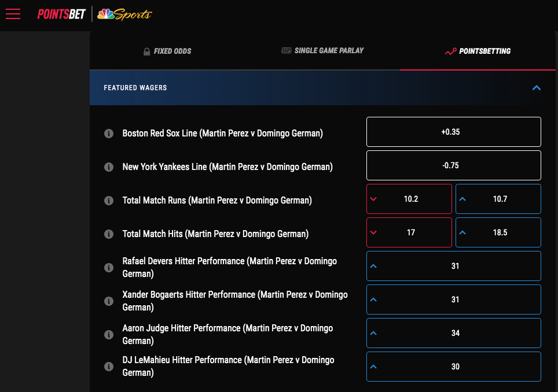
Task: Switch to the Fixed Odds tab
Action: (x=167, y=51)
